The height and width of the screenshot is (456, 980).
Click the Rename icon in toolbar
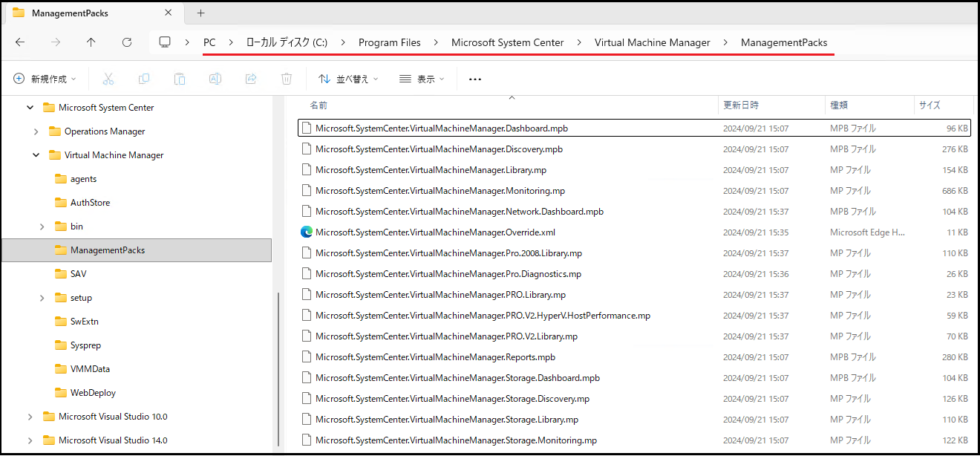(215, 79)
